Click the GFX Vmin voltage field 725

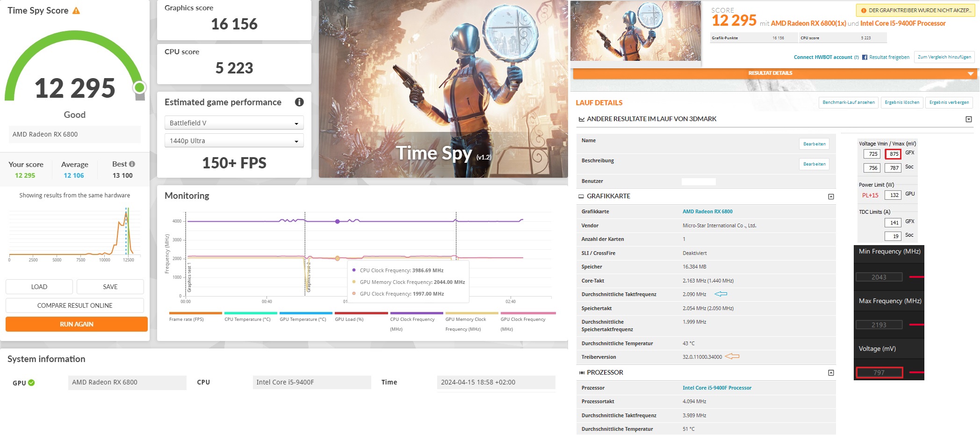coord(872,154)
